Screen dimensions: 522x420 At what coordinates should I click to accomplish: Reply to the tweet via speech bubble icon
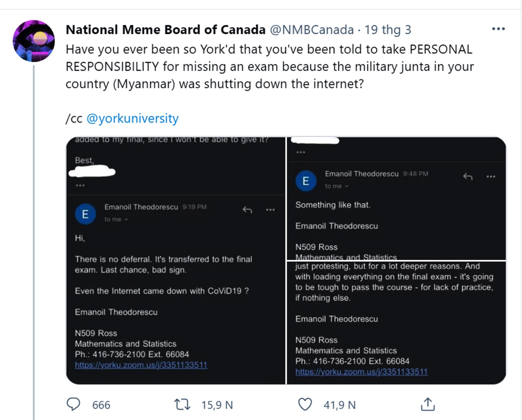click(x=74, y=404)
